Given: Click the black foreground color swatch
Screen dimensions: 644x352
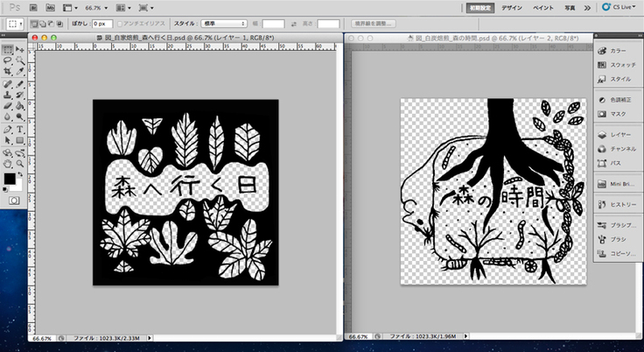Looking at the screenshot, I should click(x=10, y=180).
